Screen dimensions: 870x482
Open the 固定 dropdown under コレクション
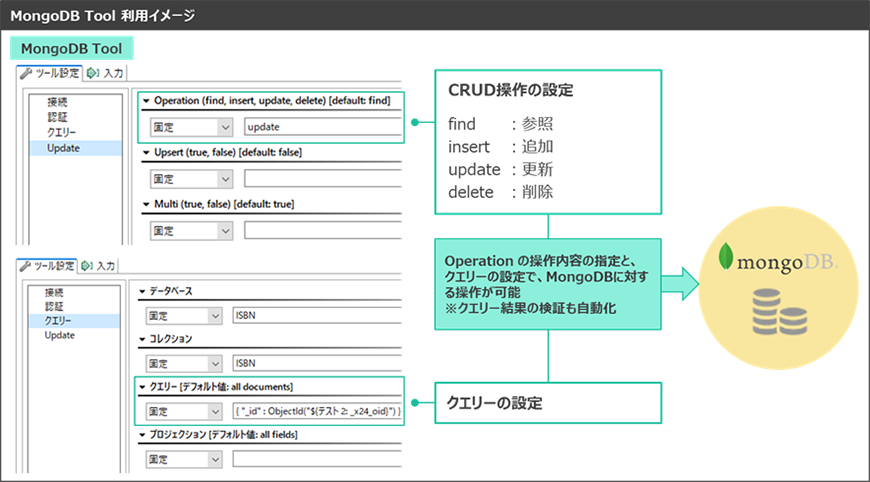[184, 363]
